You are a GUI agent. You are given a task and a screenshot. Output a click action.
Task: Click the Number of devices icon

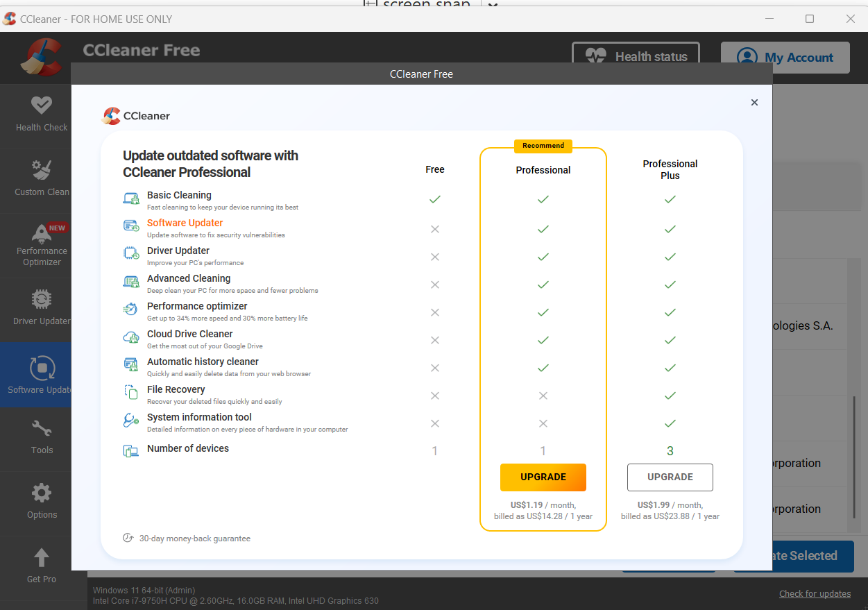coord(131,451)
